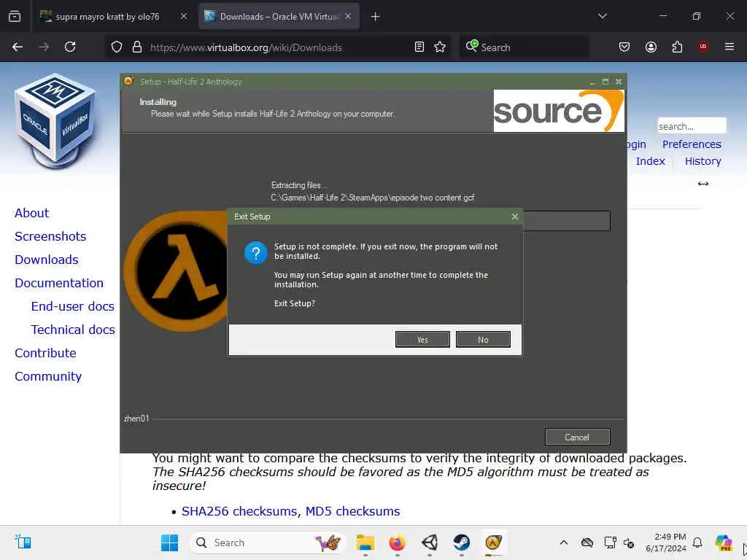Click the VirtualBox cube logo
Screen dimensions: 747x560
coord(56,122)
